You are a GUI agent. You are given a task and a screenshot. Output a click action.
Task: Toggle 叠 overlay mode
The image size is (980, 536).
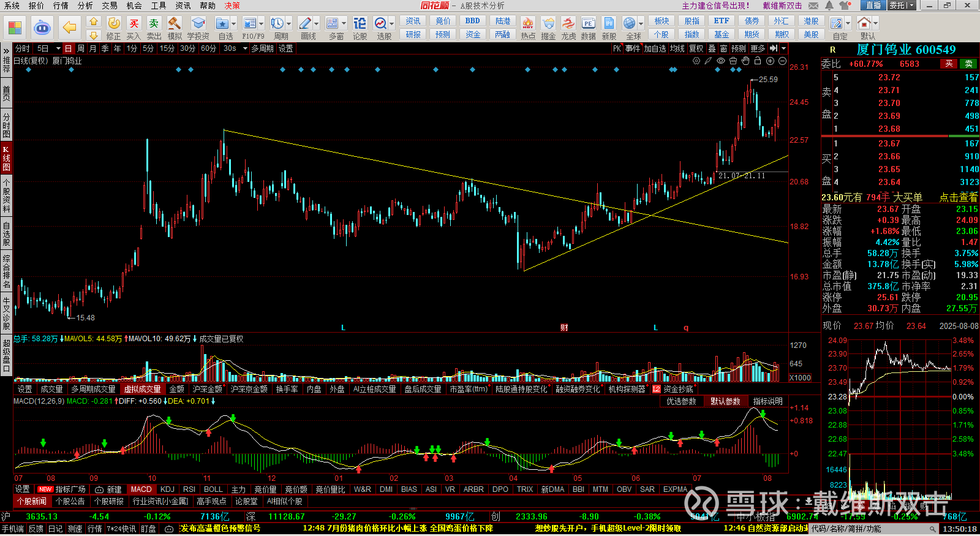coord(712,48)
